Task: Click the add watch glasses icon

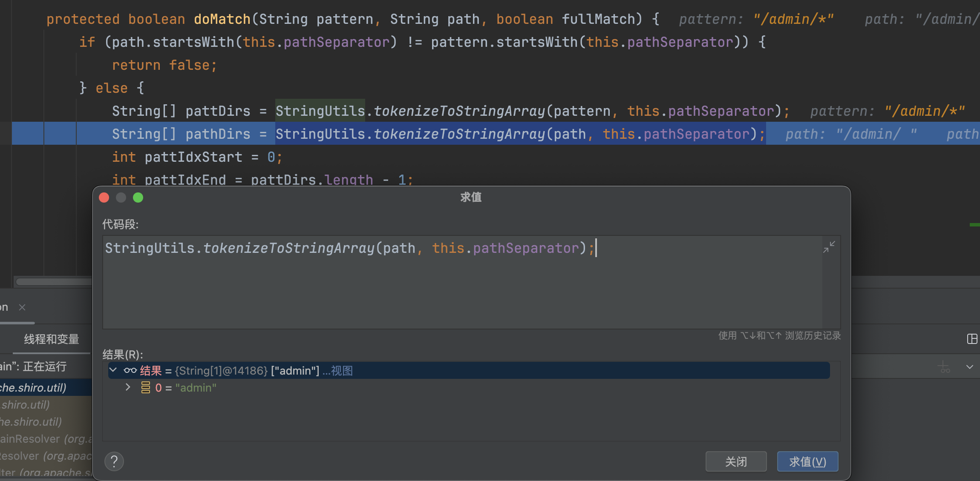Action: point(944,367)
